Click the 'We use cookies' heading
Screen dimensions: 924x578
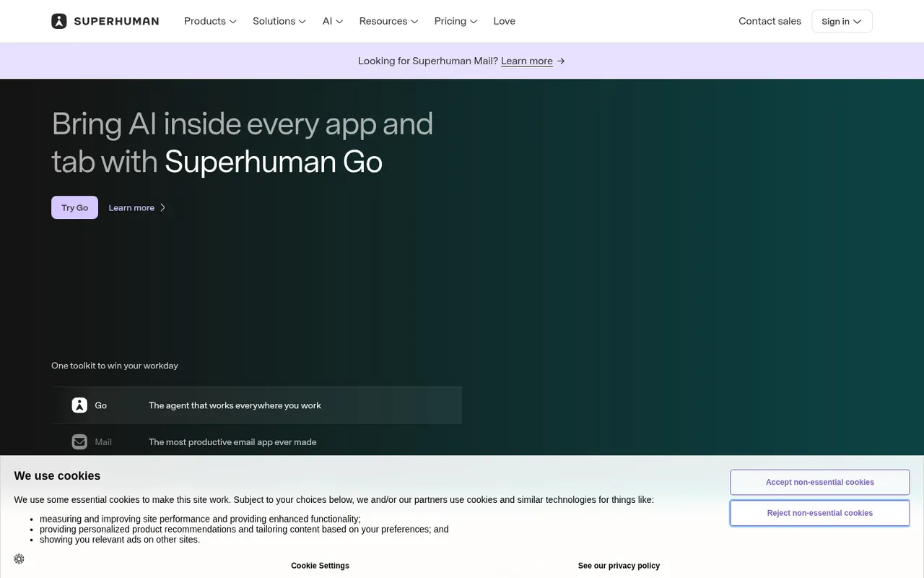tap(57, 475)
